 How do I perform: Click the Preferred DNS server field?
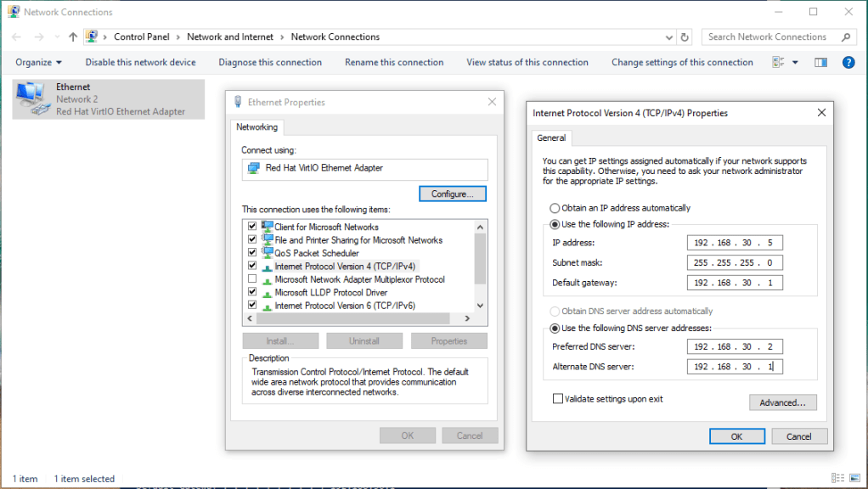point(735,346)
